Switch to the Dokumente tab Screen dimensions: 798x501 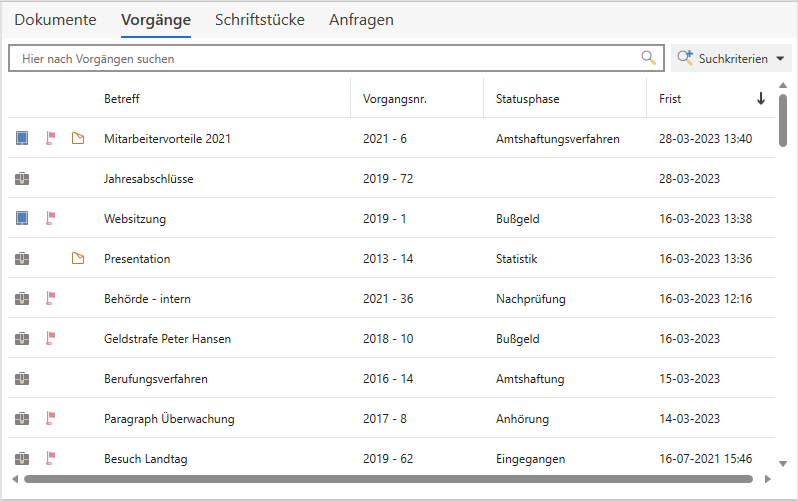click(x=55, y=20)
